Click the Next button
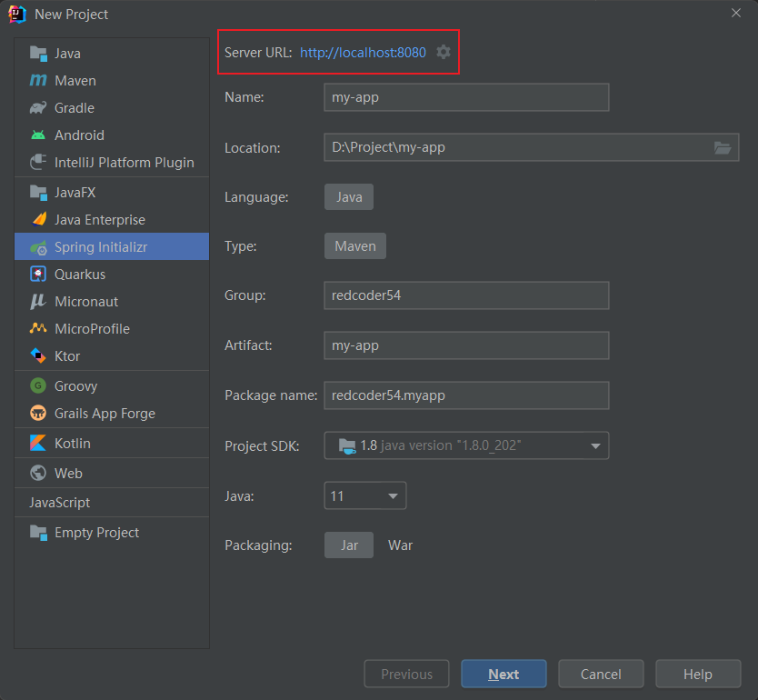This screenshot has height=700, width=758. pyautogui.click(x=504, y=674)
